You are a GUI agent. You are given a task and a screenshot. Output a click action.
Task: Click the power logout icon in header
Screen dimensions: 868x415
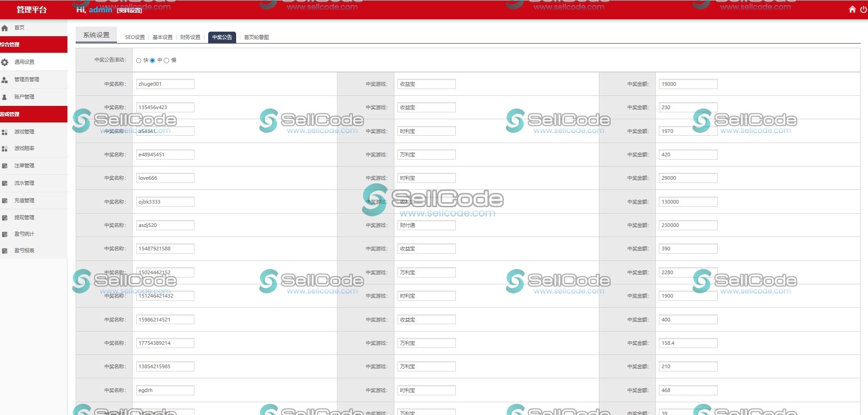click(x=863, y=9)
